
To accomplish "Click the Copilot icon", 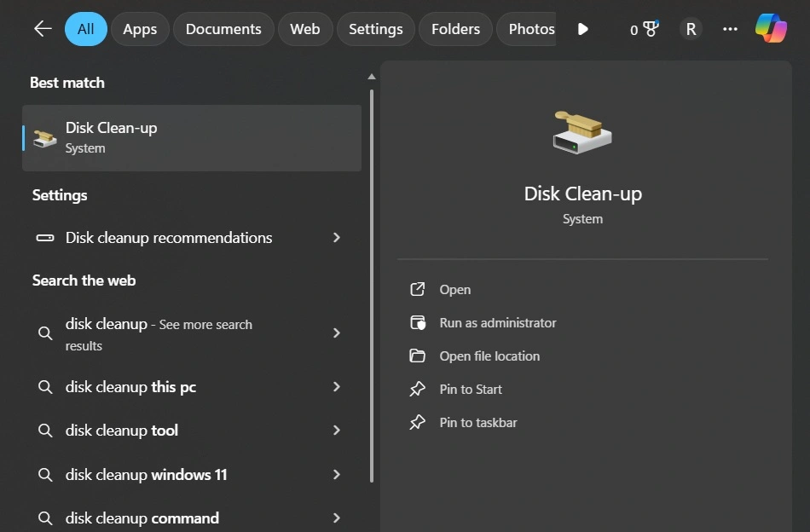I will coord(772,29).
